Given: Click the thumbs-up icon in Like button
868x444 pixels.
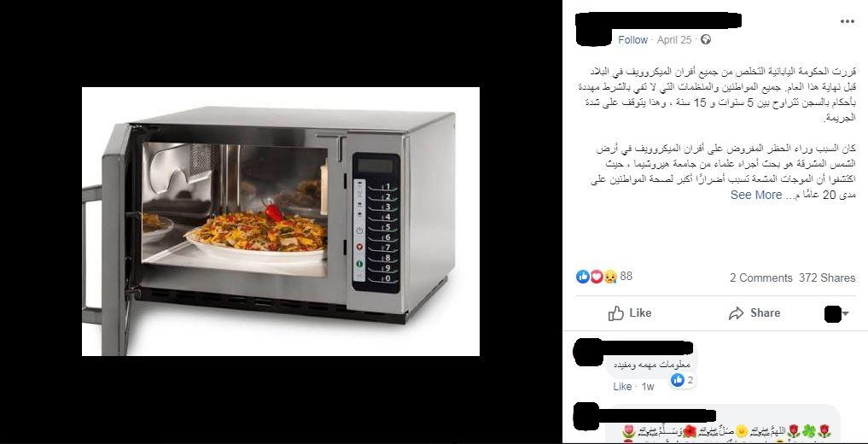Looking at the screenshot, I should pos(616,313).
